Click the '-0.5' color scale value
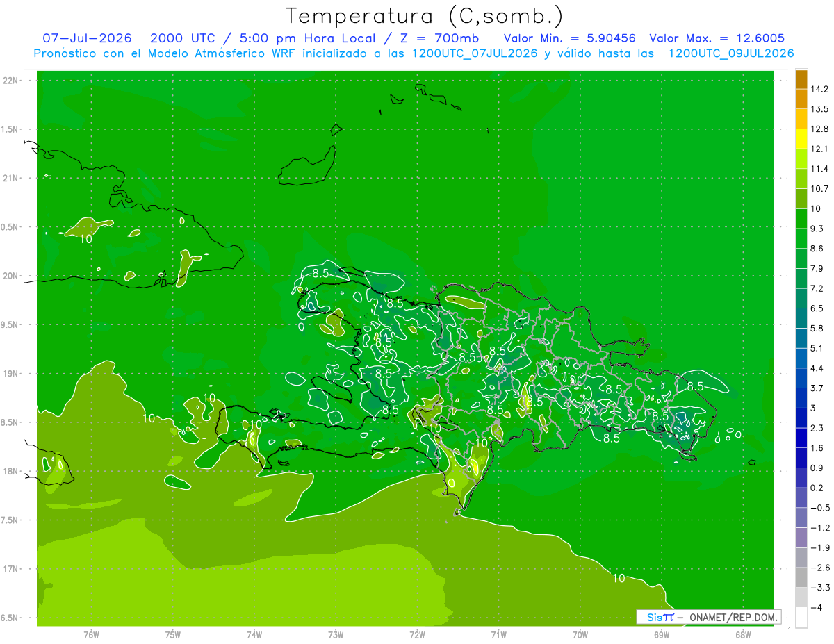 click(819, 508)
